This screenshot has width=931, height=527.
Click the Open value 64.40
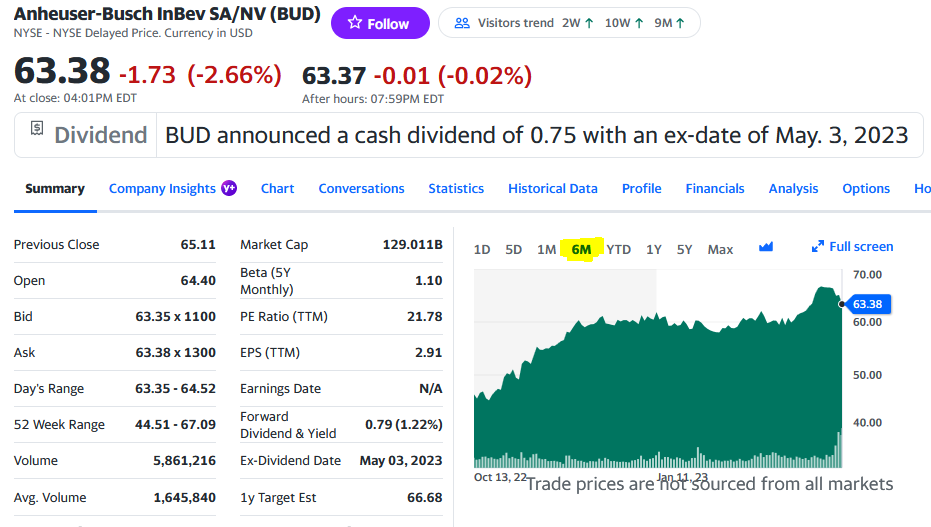click(198, 281)
